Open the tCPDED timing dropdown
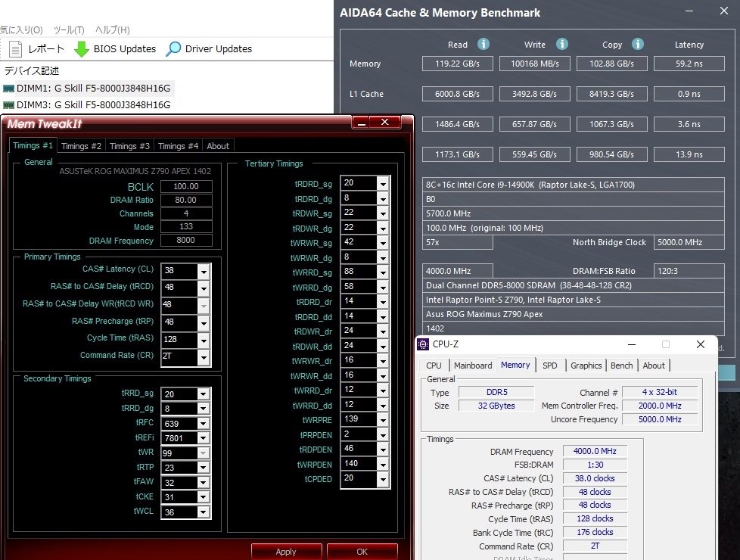 pyautogui.click(x=383, y=480)
